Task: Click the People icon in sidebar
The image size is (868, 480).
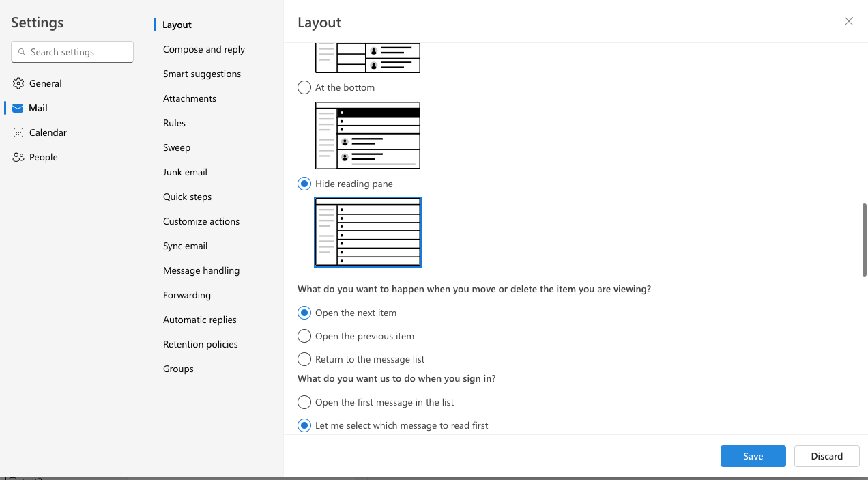Action: coord(18,157)
